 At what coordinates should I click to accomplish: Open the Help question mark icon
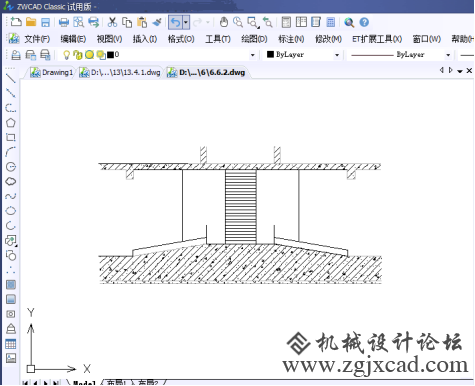[x=364, y=22]
